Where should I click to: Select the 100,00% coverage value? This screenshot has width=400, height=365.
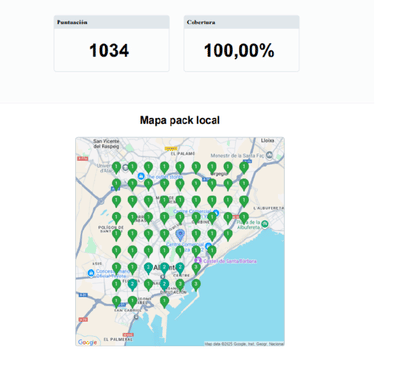[239, 51]
